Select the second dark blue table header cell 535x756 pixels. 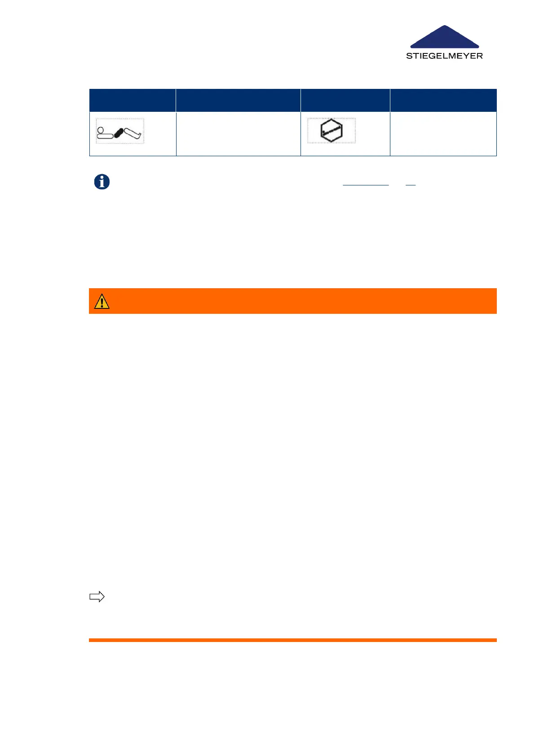pyautogui.click(x=238, y=100)
